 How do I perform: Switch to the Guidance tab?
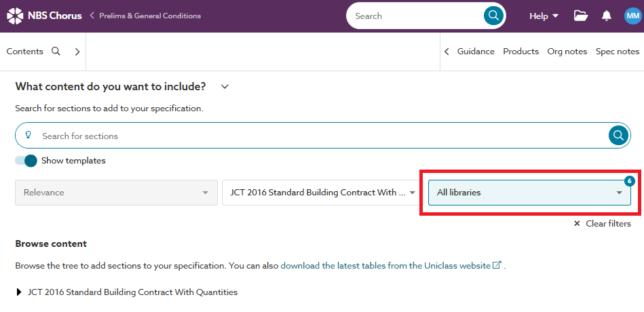pos(475,52)
